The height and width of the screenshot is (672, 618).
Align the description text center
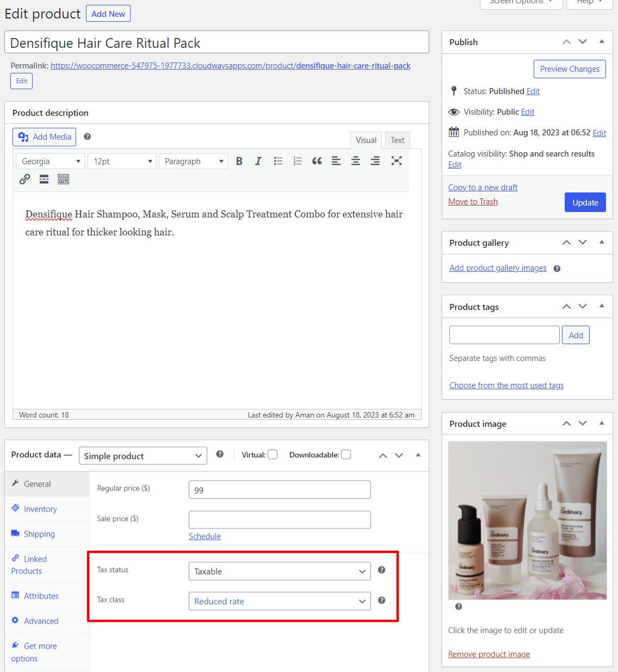point(356,161)
